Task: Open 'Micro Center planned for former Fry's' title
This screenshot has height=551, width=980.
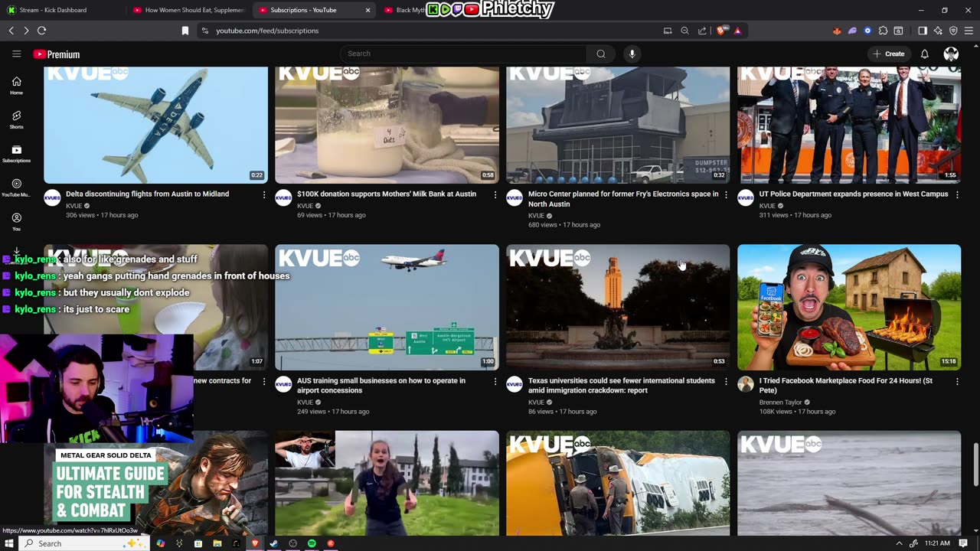Action: click(x=623, y=199)
